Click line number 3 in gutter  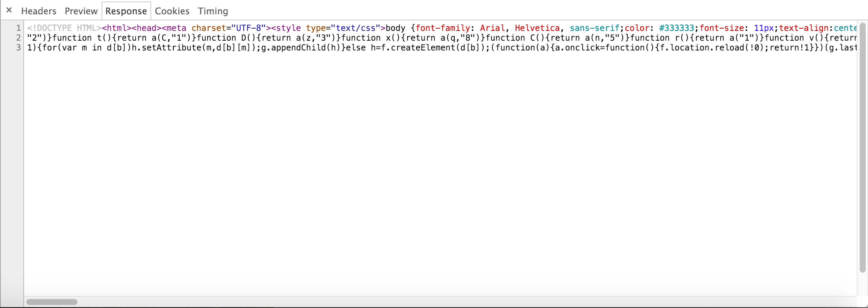coord(18,47)
